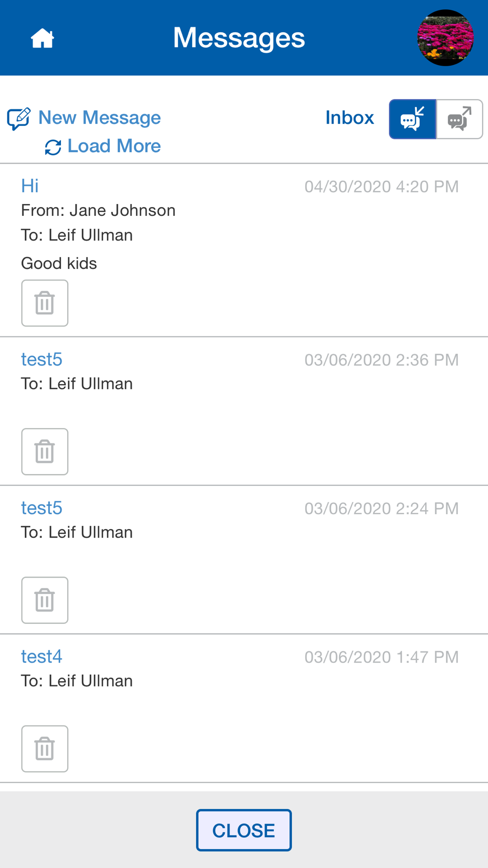This screenshot has width=488, height=868.
Task: Click the CLOSE button
Action: coord(244,830)
